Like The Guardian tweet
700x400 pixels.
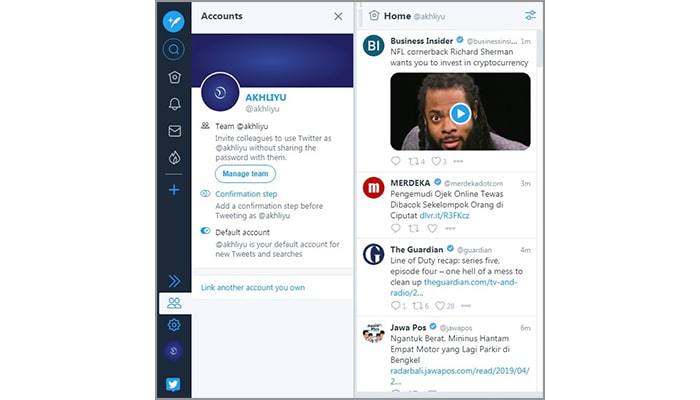tap(440, 306)
